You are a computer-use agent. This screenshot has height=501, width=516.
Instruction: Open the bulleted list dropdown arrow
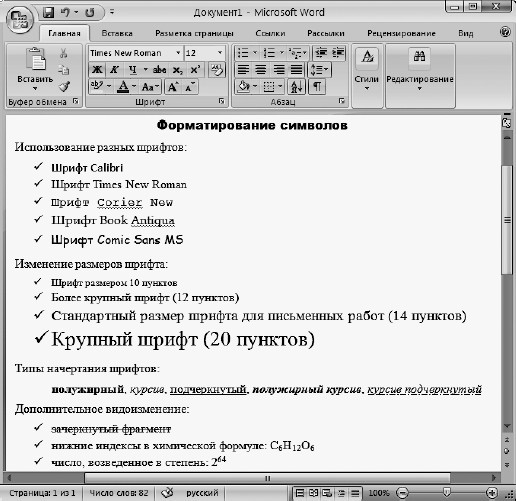255,53
